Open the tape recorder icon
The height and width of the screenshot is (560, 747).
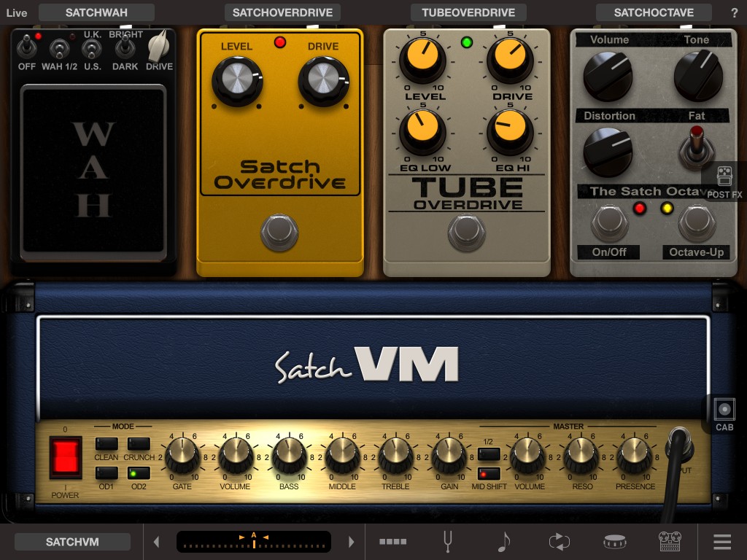(x=670, y=542)
